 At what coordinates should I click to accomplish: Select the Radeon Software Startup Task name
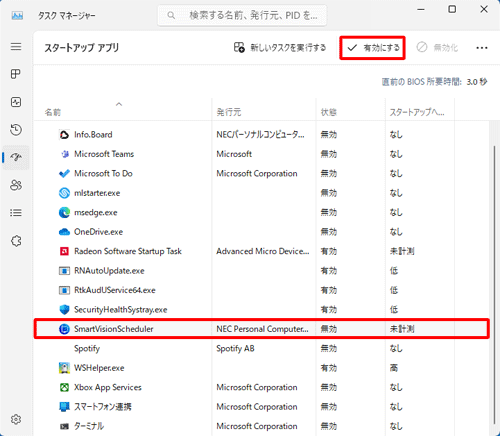[x=128, y=251]
